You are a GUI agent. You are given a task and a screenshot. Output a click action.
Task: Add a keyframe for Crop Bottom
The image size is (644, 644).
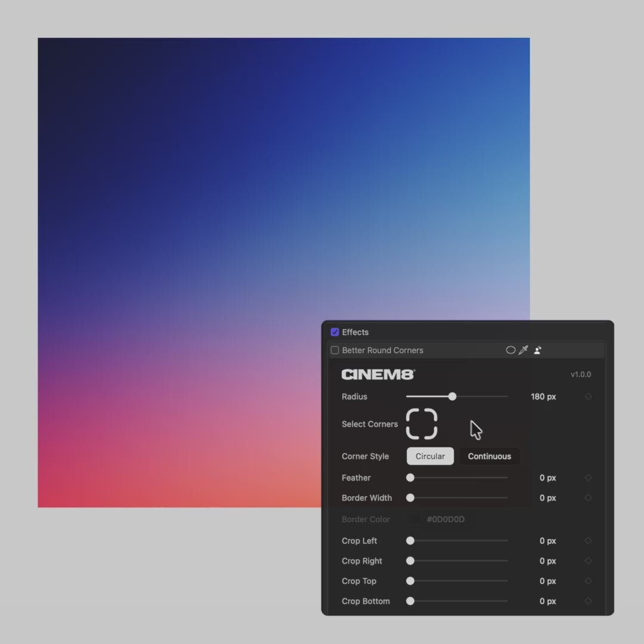pyautogui.click(x=588, y=601)
